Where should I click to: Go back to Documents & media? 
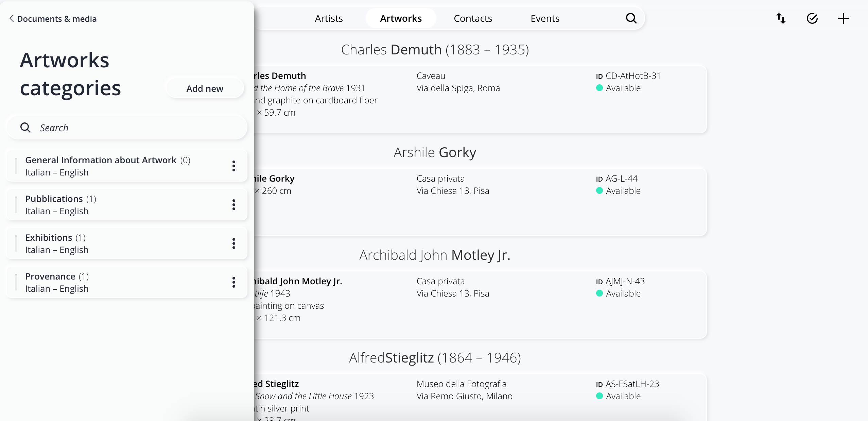click(x=53, y=19)
